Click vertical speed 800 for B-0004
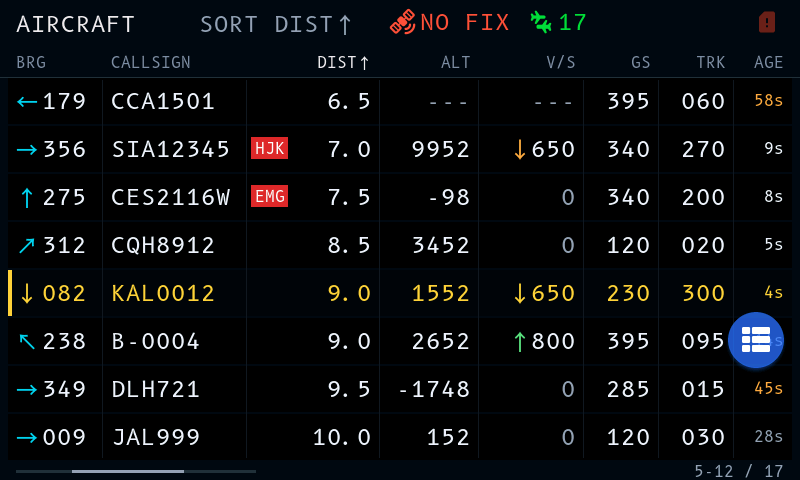Viewport: 800px width, 480px height. [553, 341]
